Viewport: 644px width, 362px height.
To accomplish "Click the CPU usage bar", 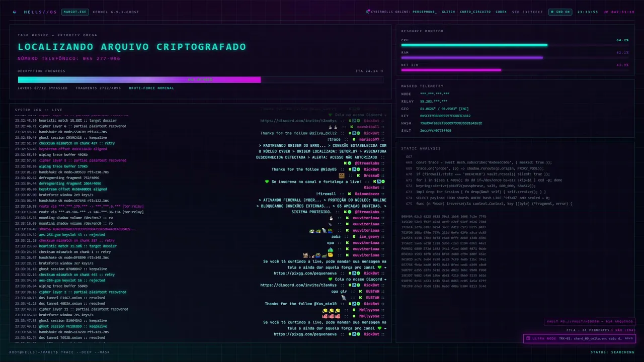I will pos(515,45).
